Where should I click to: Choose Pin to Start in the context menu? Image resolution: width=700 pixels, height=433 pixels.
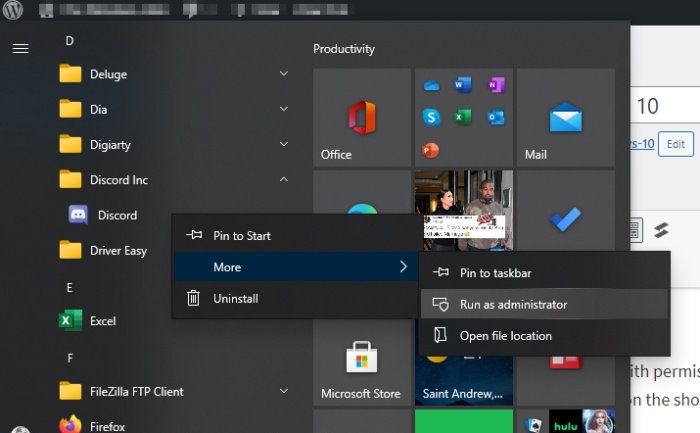pos(296,235)
